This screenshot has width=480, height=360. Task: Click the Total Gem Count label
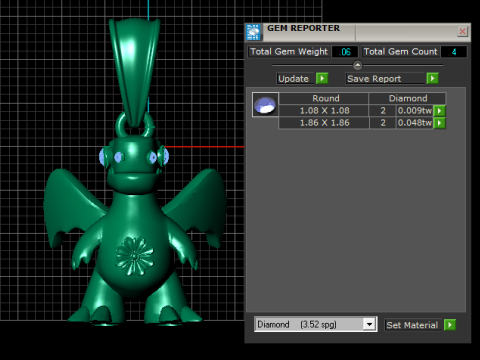click(400, 52)
